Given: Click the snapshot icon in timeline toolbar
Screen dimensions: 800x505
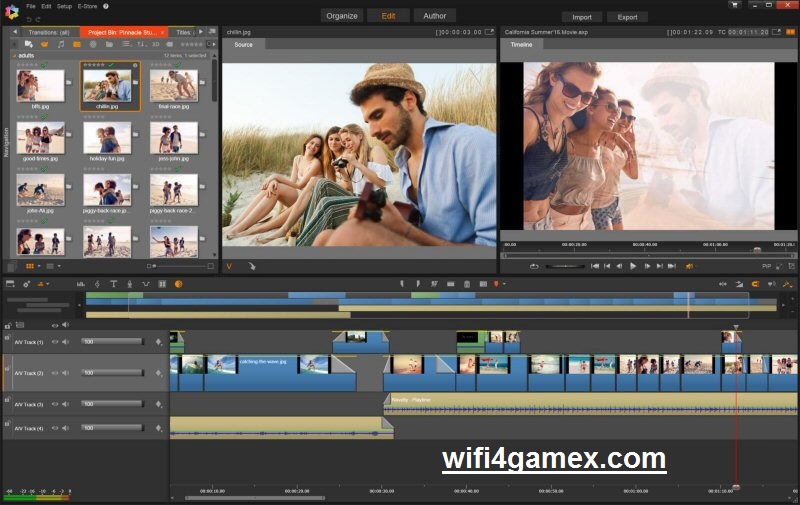Looking at the screenshot, I should pos(483,284).
